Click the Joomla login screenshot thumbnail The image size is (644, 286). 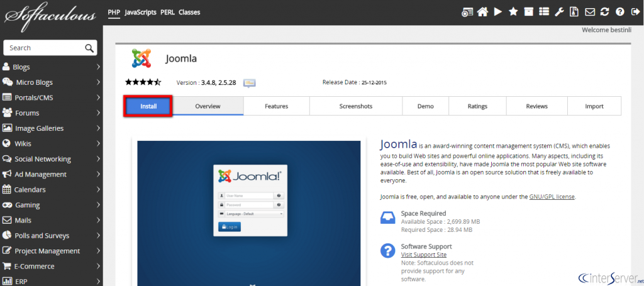[x=249, y=213]
